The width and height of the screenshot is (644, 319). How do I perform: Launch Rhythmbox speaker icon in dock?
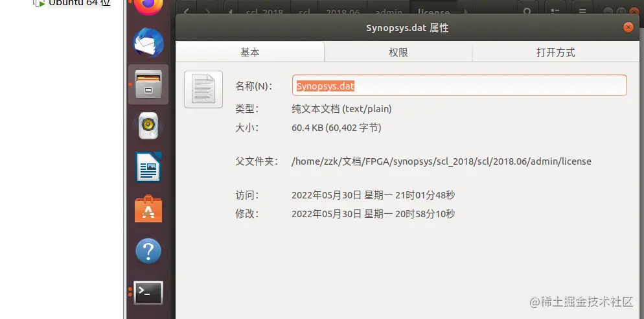click(x=148, y=126)
